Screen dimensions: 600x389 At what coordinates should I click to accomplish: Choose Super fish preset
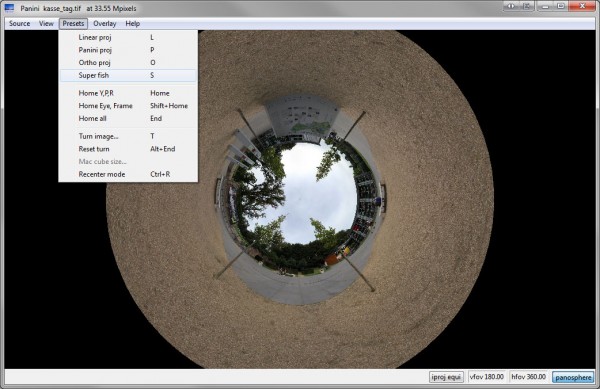pos(128,75)
